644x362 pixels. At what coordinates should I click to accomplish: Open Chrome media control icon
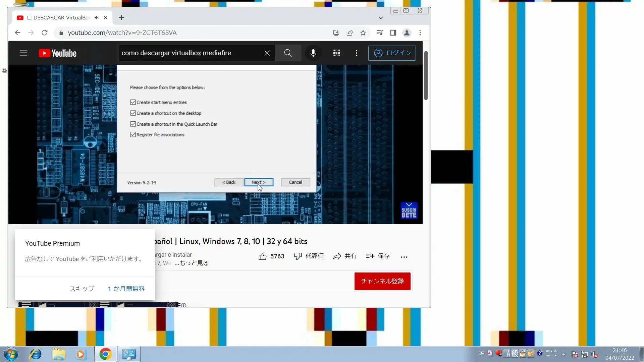(x=380, y=33)
